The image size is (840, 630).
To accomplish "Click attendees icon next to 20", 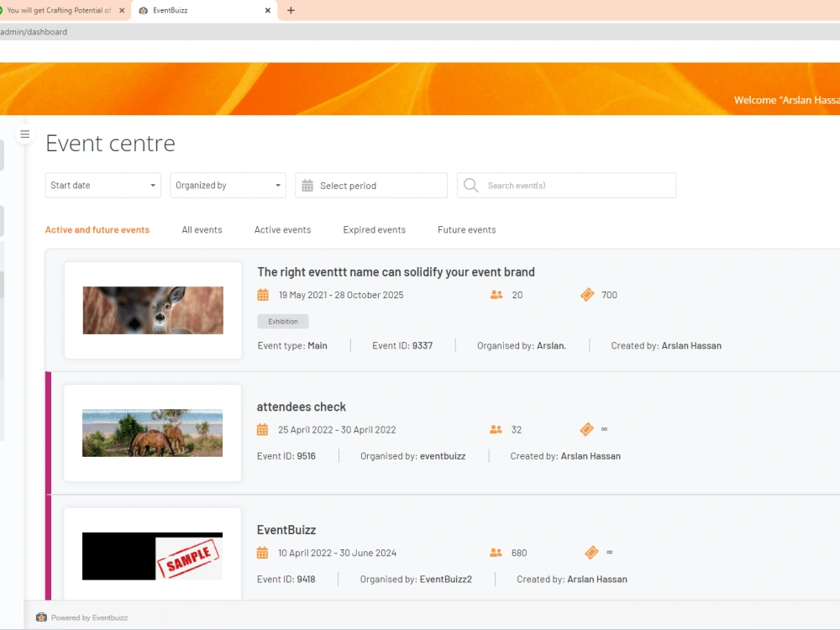I will [496, 295].
